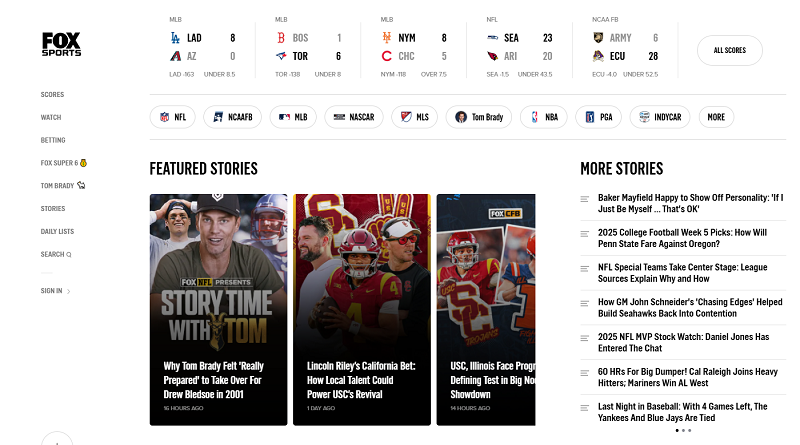Go to the NASCAR section pill
The image size is (800, 445).
coord(354,117)
